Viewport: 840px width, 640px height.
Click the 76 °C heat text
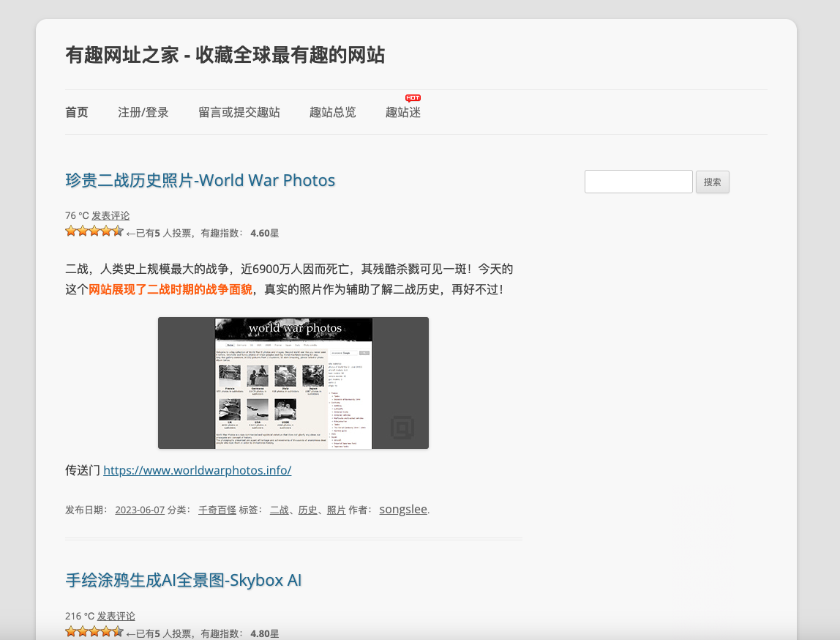pos(77,215)
